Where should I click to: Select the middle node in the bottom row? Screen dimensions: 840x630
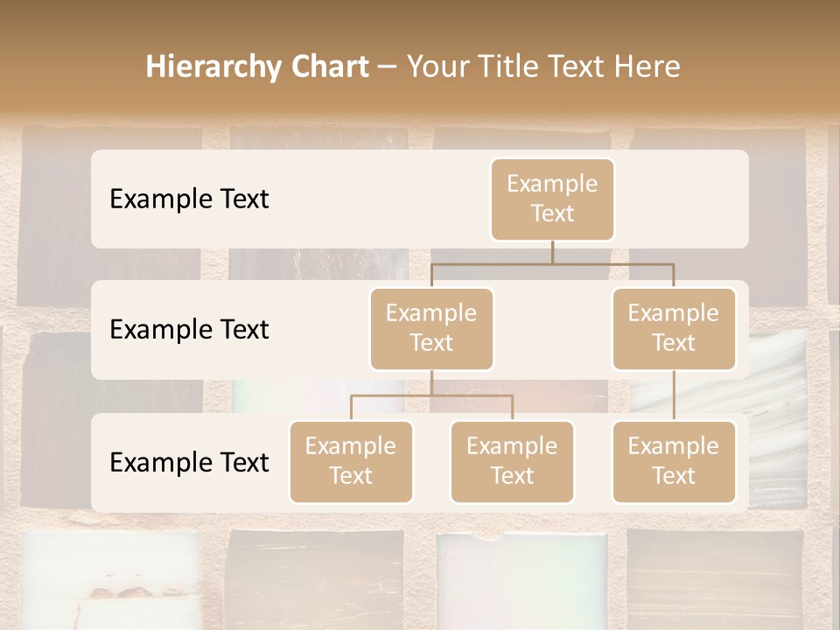point(512,462)
